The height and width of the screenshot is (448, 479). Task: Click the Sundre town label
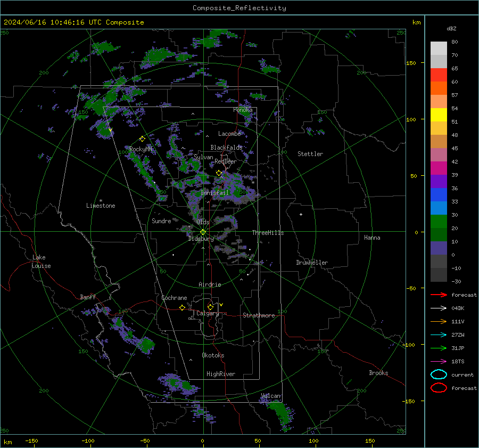pyautogui.click(x=161, y=221)
